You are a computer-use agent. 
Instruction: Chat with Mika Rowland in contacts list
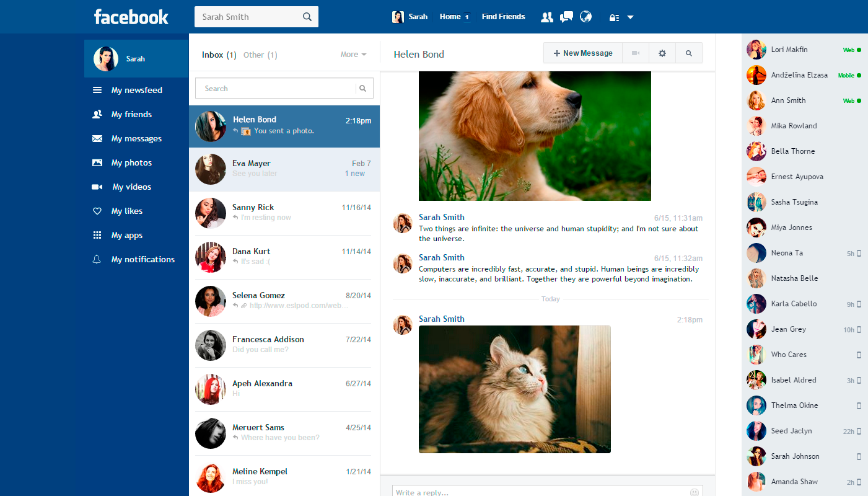804,126
